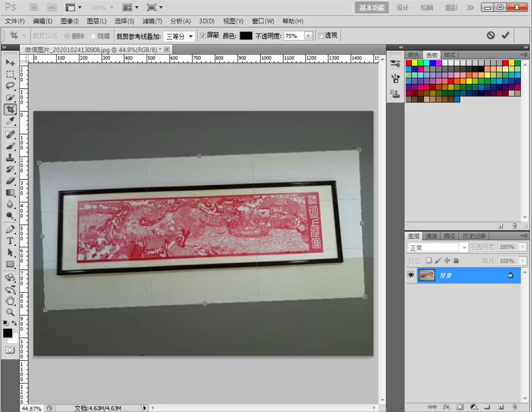Select the Rectangle shape tool
This screenshot has width=532, height=412.
(10, 264)
